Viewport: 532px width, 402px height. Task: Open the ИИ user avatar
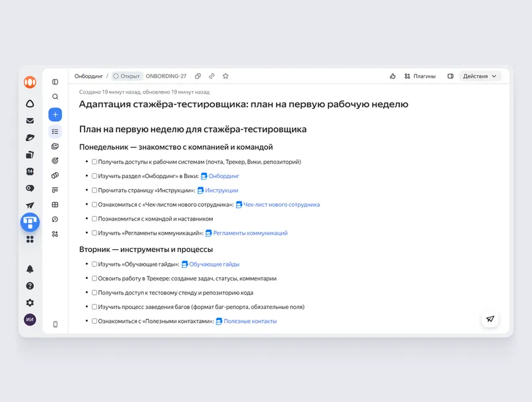(x=30, y=320)
